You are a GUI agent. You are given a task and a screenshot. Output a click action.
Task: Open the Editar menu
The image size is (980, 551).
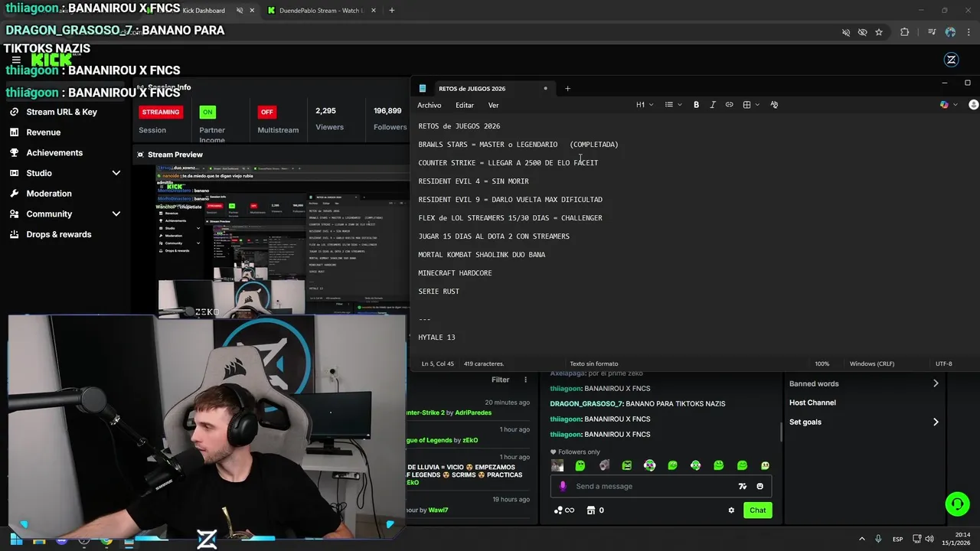[465, 105]
